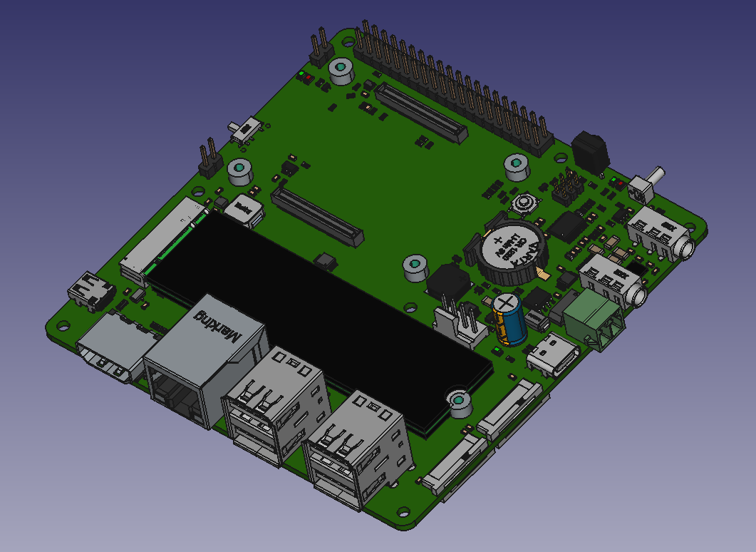Select the small USB connector at the left corner
756x552 pixels.
91,291
